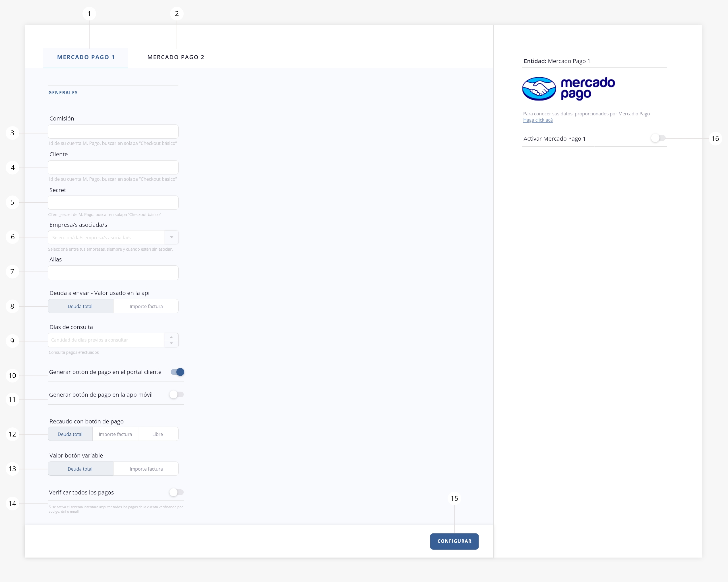Enable payment button in app móvil toggle
Viewport: 728px width, 582px height.
pos(176,394)
